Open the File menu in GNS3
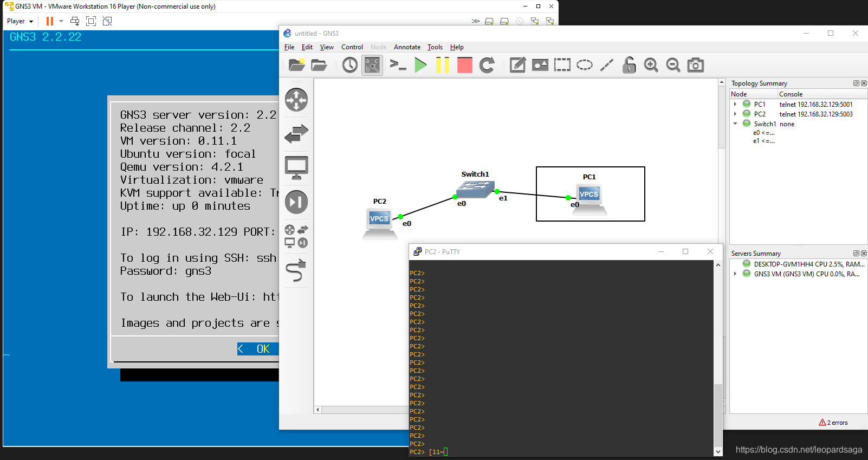The height and width of the screenshot is (460, 868). [289, 47]
